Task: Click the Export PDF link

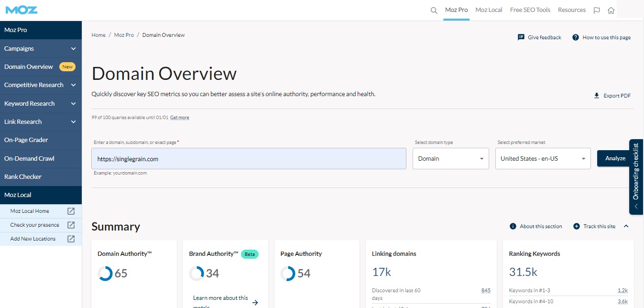Action: [617, 96]
